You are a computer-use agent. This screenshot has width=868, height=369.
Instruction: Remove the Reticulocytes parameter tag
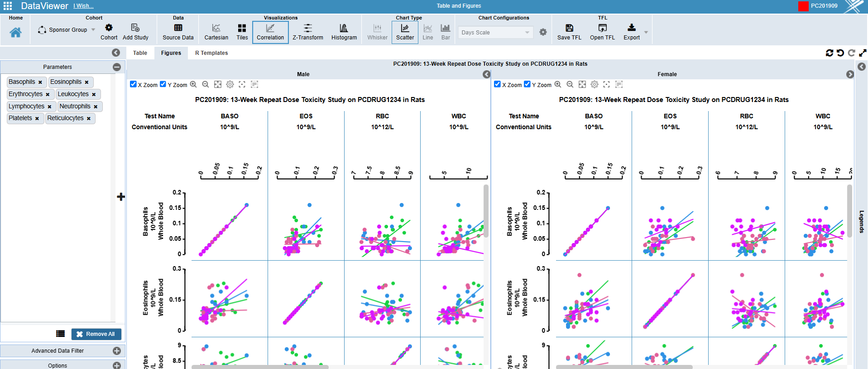click(x=89, y=118)
